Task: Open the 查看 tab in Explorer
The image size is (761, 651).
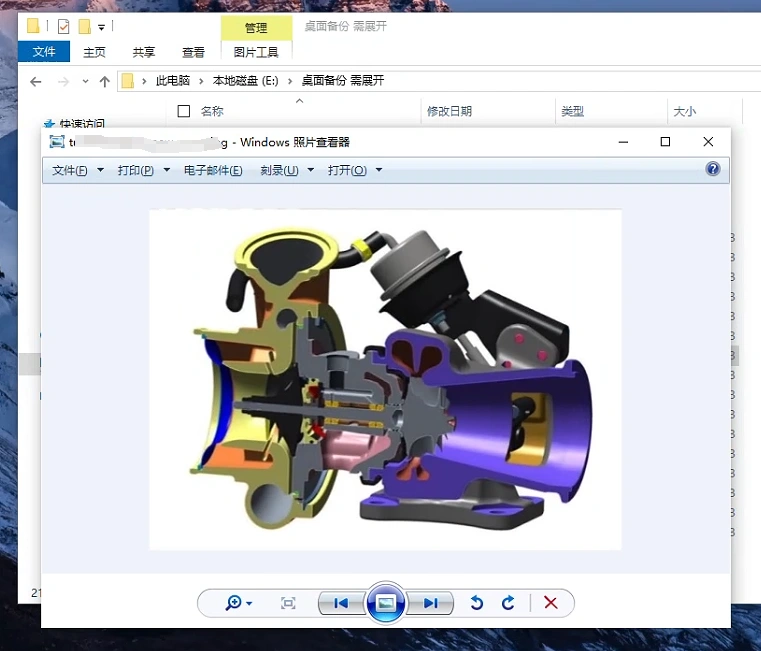Action: pos(193,52)
